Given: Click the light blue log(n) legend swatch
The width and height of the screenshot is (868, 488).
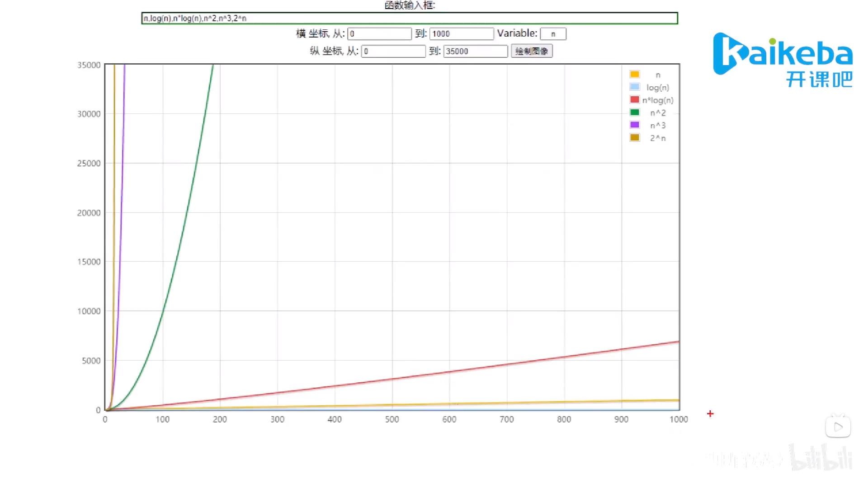Looking at the screenshot, I should point(635,87).
